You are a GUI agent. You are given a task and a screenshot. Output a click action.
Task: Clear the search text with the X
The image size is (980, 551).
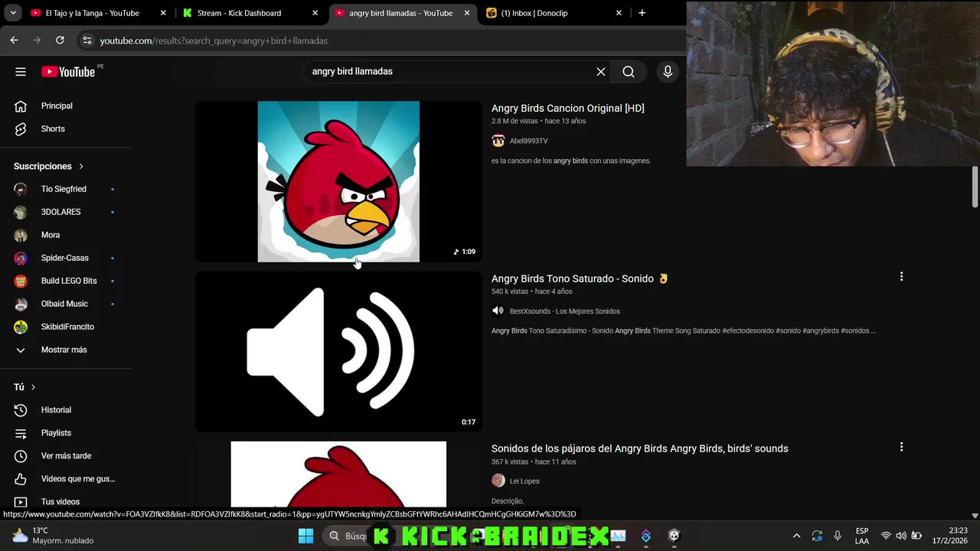click(x=601, y=71)
